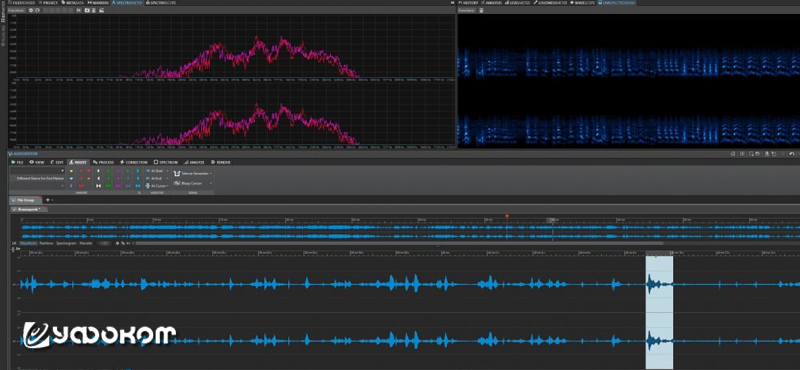Click red playhead marker on overview timeline
The height and width of the screenshot is (370, 800).
507,216
